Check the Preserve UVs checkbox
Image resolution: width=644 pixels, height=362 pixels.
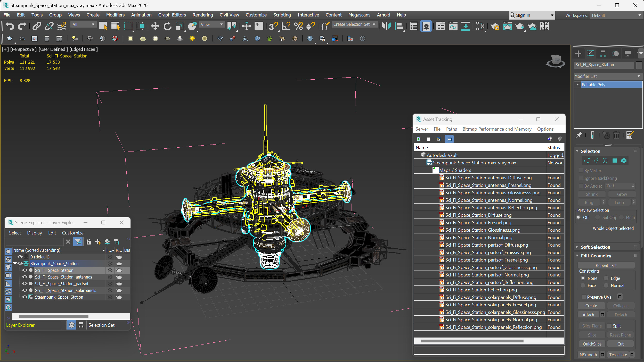[x=584, y=297]
